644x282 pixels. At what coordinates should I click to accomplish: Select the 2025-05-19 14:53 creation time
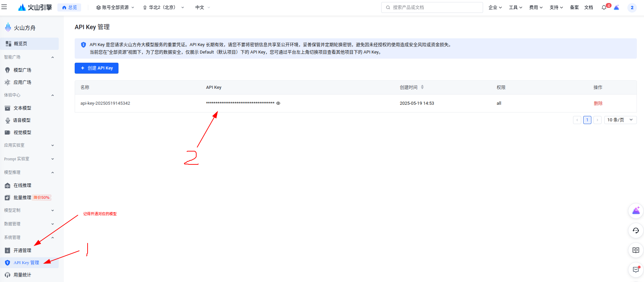pos(417,103)
